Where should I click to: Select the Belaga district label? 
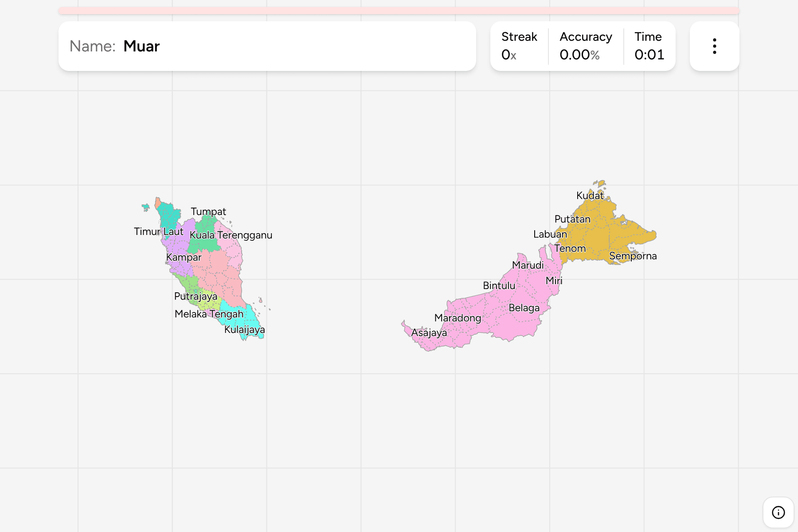(524, 308)
